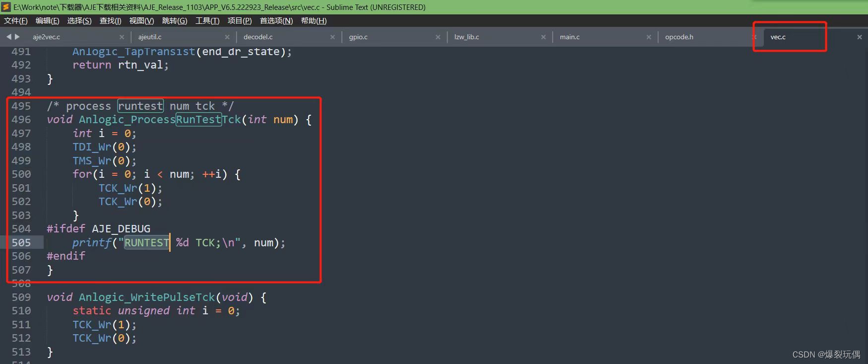The width and height of the screenshot is (868, 364).
Task: Close the lzw_lib.c tab
Action: pyautogui.click(x=543, y=37)
